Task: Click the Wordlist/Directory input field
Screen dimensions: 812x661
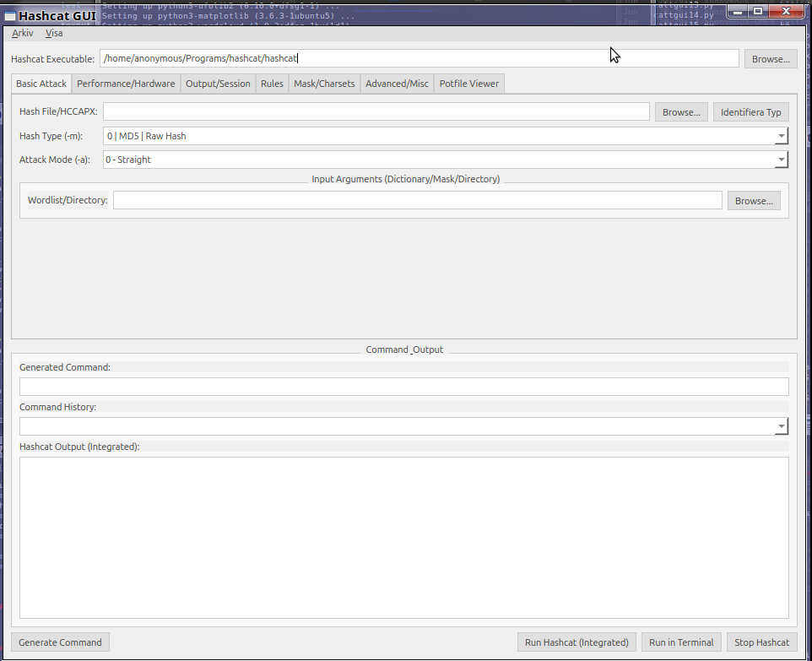Action: pyautogui.click(x=417, y=200)
